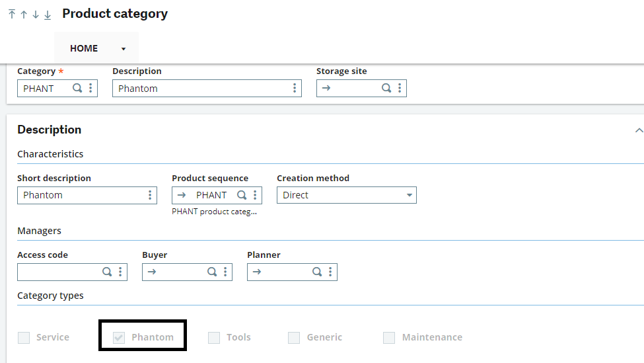Image resolution: width=644 pixels, height=363 pixels.
Task: Open the Creation method dropdown
Action: click(347, 195)
